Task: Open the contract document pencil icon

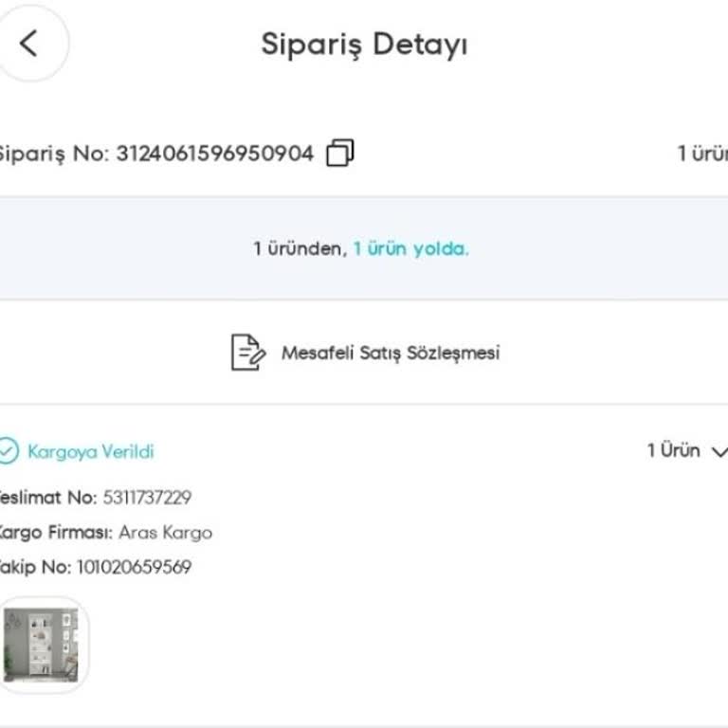Action: point(248,353)
